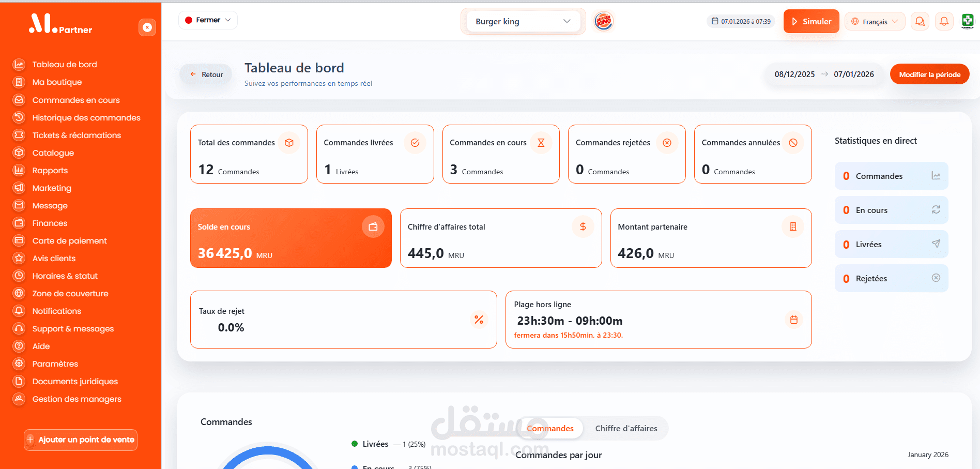Click the Paramètres gear icon
Screen dimensions: 980x469
(x=19, y=364)
